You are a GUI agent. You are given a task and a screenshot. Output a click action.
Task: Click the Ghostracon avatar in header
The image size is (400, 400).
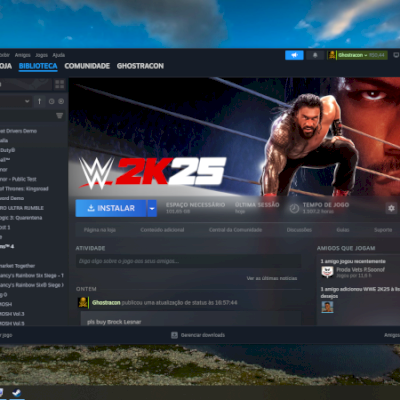point(332,55)
